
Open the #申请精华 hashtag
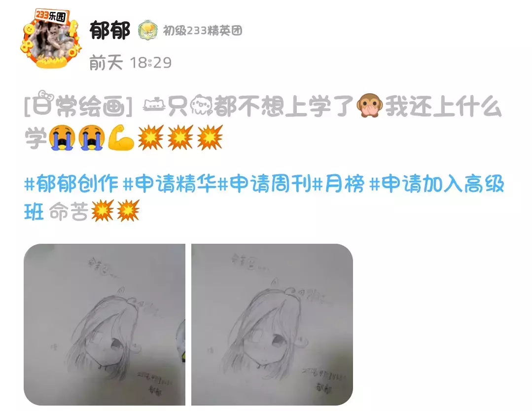click(x=170, y=184)
